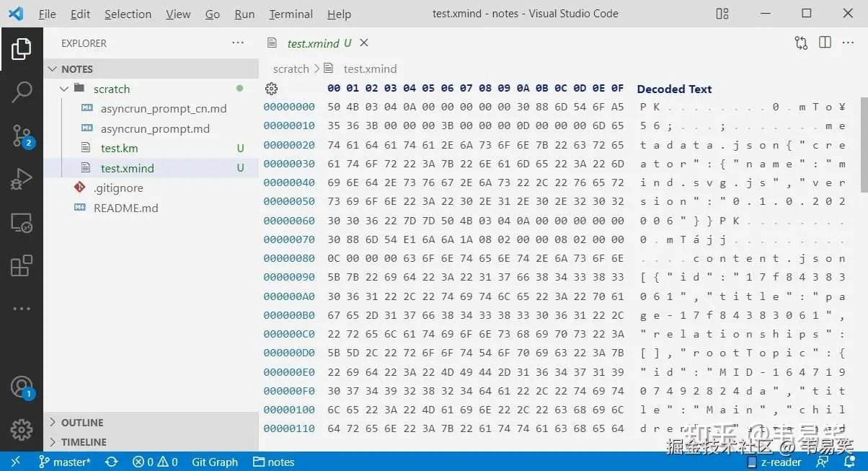The height and width of the screenshot is (471, 868).
Task: Open the Selection menu
Action: point(128,14)
